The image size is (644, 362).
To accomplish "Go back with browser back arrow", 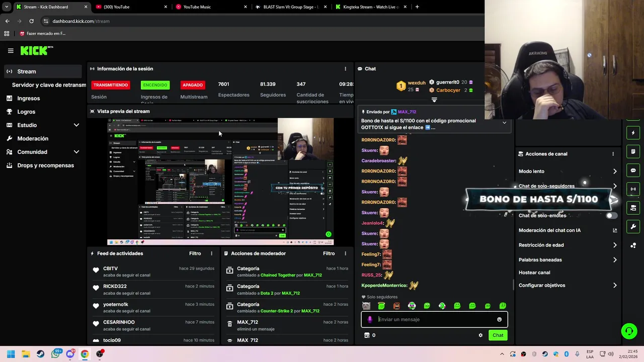I will (7, 21).
